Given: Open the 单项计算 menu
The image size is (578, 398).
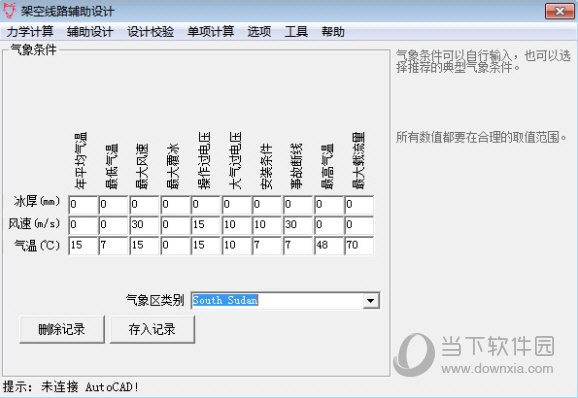Looking at the screenshot, I should (210, 32).
